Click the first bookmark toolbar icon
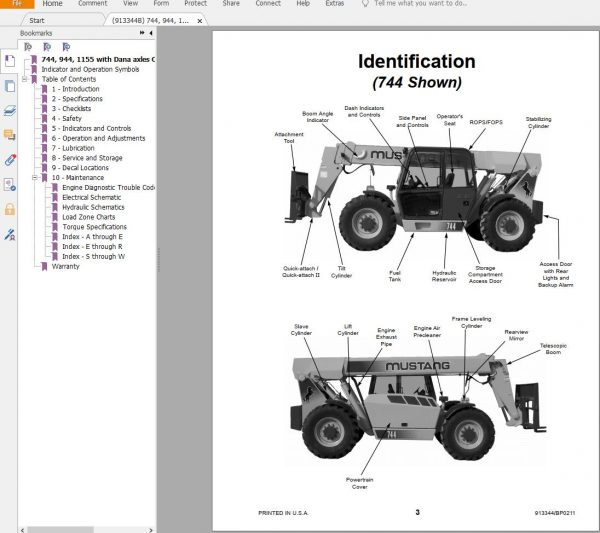 28,47
